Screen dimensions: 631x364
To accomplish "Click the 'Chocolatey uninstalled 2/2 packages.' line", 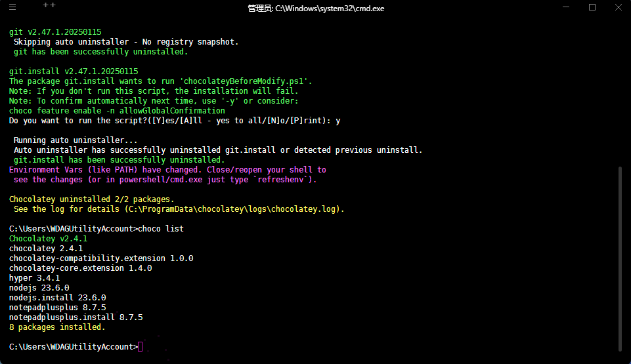I will (91, 199).
